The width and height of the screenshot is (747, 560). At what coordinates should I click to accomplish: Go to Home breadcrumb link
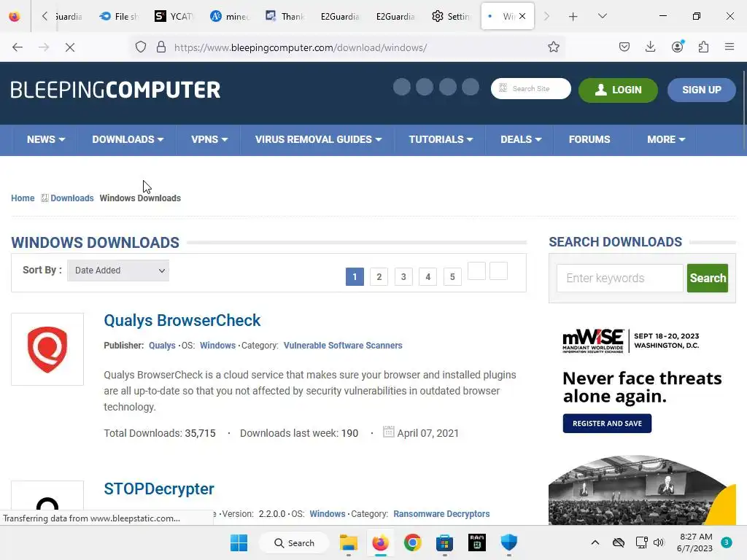tap(23, 198)
